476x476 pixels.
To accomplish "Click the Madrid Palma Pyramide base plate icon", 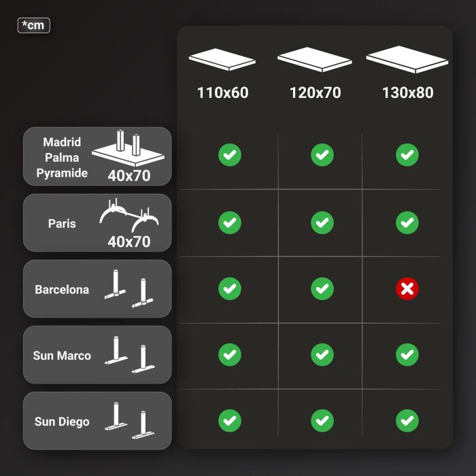I will [128, 148].
